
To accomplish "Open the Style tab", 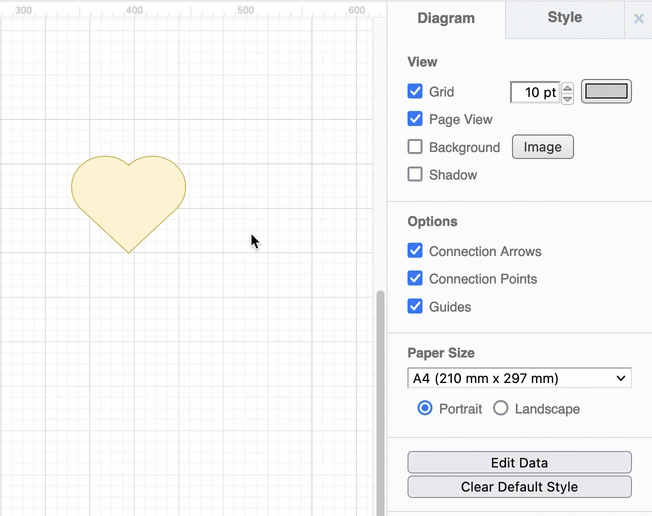I will click(565, 18).
